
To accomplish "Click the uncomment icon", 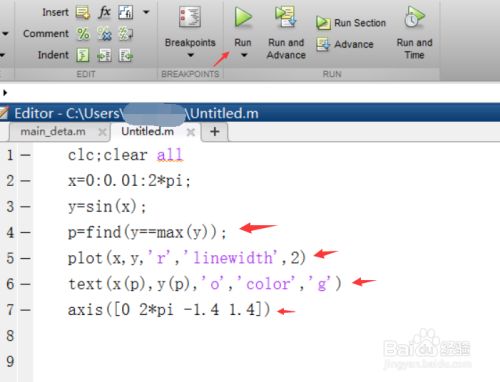I will (104, 34).
